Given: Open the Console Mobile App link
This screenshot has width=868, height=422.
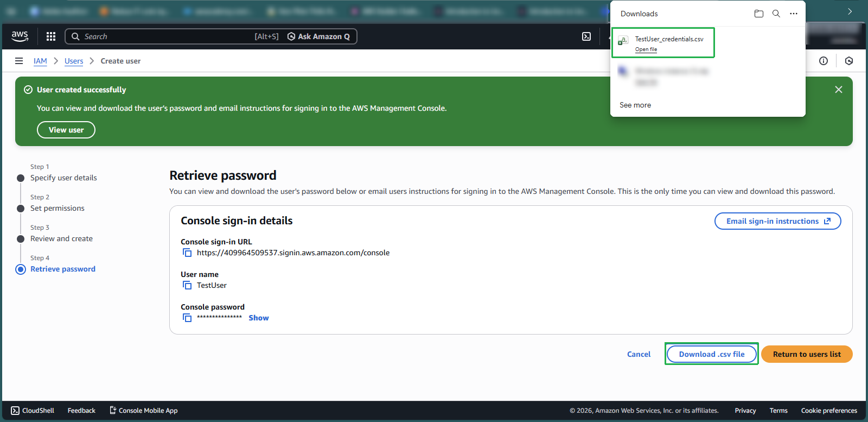Looking at the screenshot, I should [144, 411].
